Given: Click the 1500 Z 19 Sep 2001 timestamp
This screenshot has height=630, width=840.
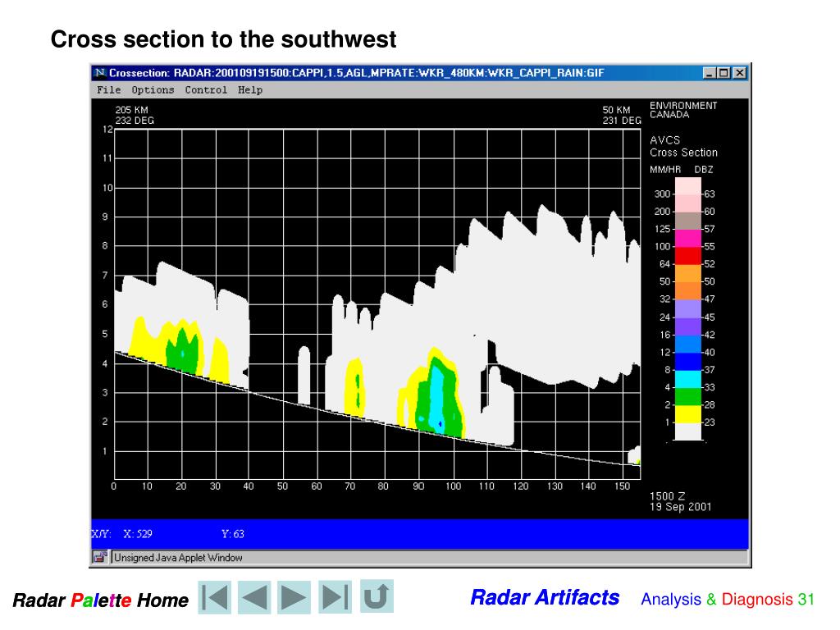Looking at the screenshot, I should point(680,501).
